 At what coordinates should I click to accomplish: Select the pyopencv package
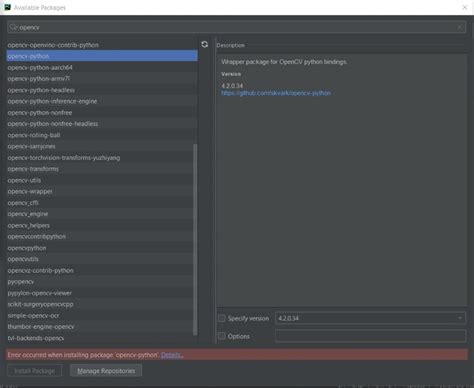coord(100,282)
